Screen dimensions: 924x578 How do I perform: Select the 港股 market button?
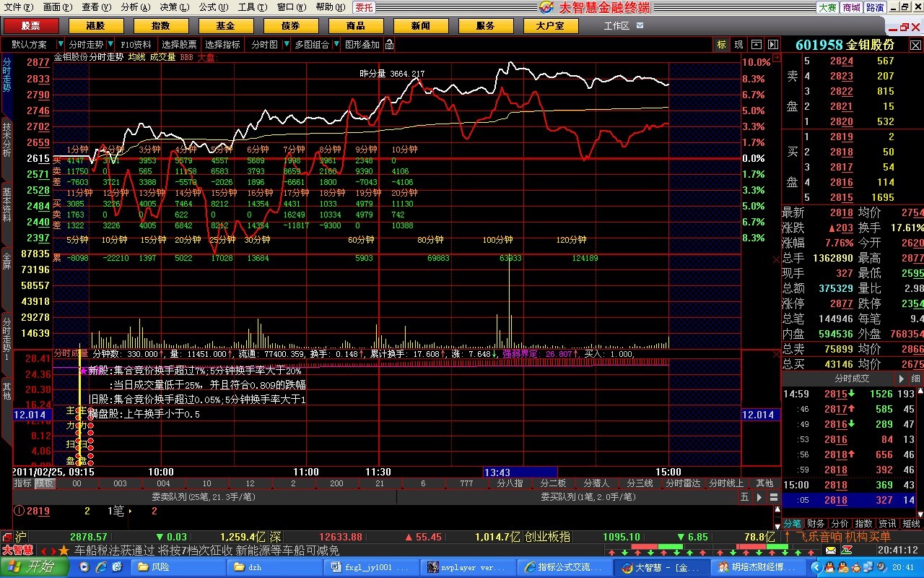[x=96, y=26]
